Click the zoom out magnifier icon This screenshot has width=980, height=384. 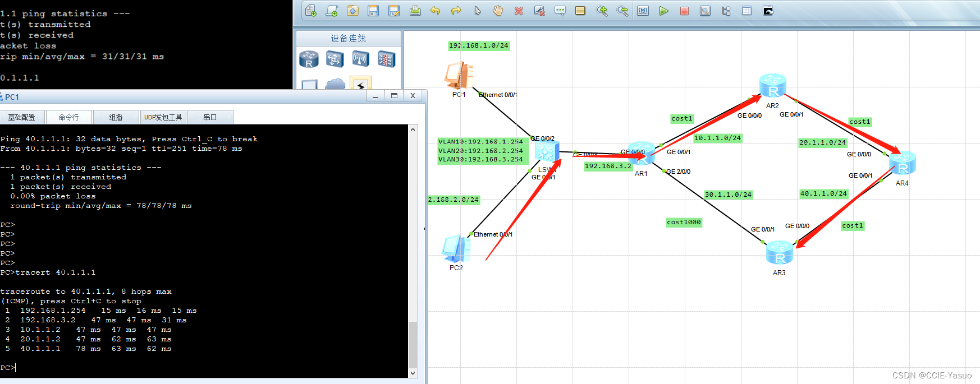pyautogui.click(x=622, y=11)
